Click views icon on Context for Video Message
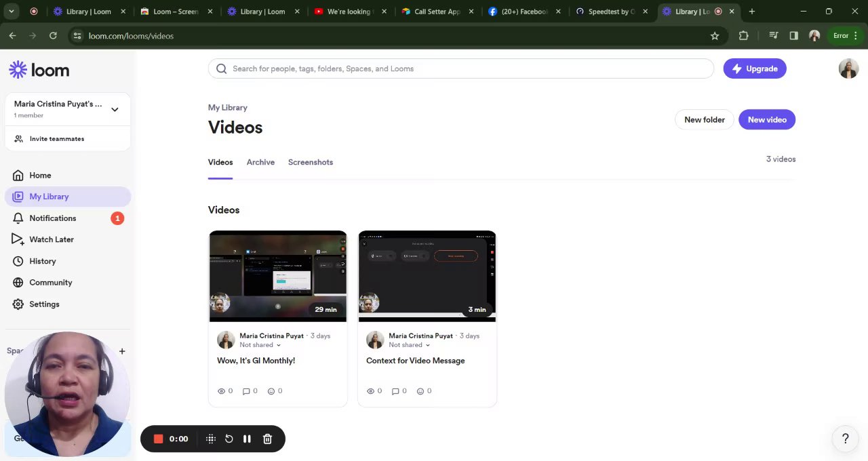The image size is (868, 461). [370, 391]
